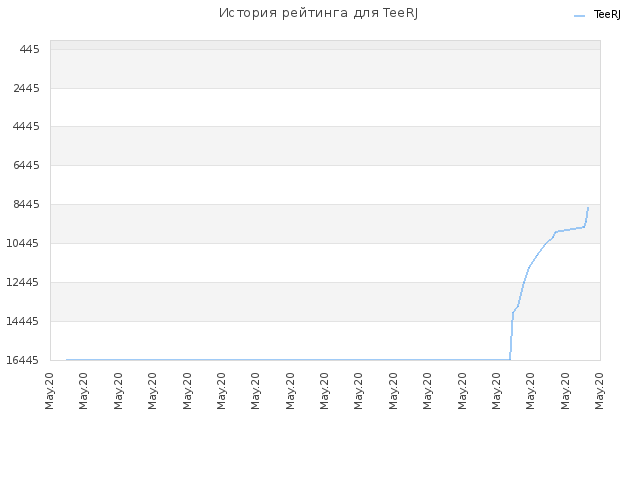The image size is (640, 480).
Task: Click the 8445 y-axis label
Action: (x=27, y=204)
